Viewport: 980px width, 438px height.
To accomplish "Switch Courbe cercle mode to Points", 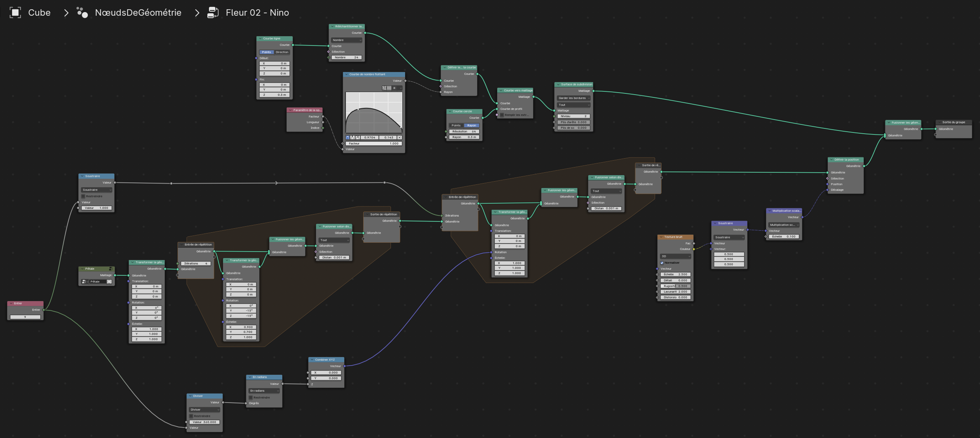I will (x=456, y=126).
